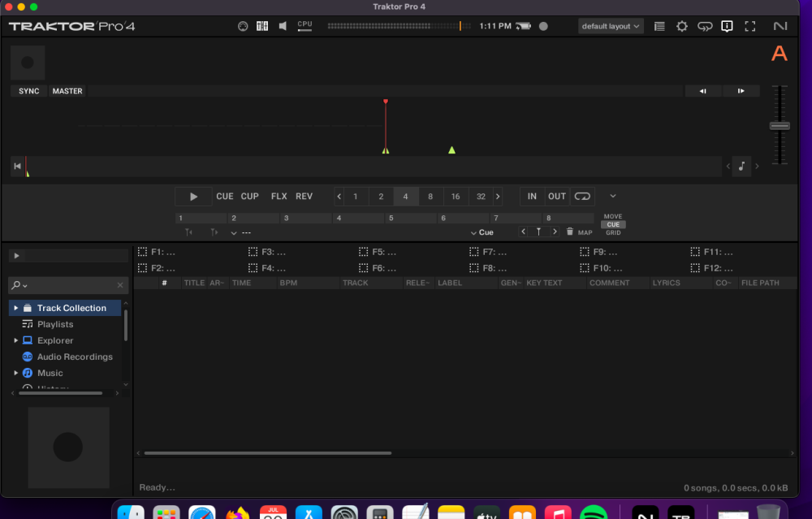Select loop size 16
Screen dimensions: 812x519
pyautogui.click(x=456, y=197)
